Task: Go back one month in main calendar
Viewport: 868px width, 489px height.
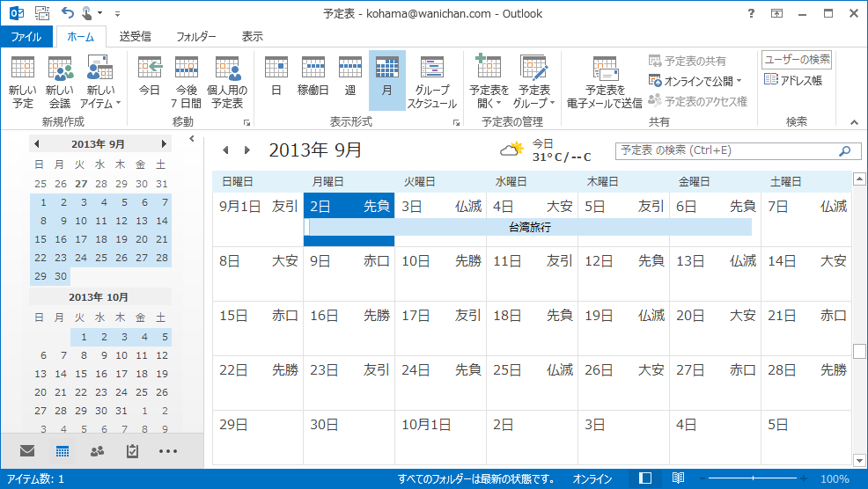Action: [x=225, y=150]
